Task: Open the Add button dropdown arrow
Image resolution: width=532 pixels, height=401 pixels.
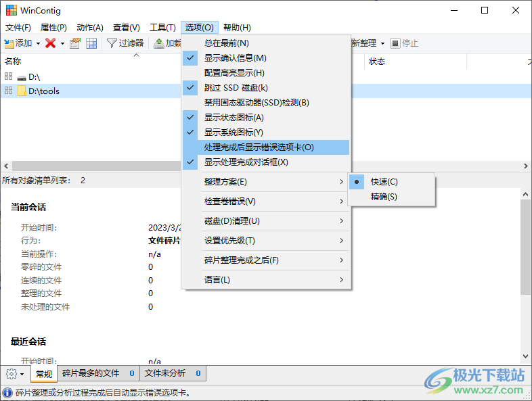Action: 38,43
